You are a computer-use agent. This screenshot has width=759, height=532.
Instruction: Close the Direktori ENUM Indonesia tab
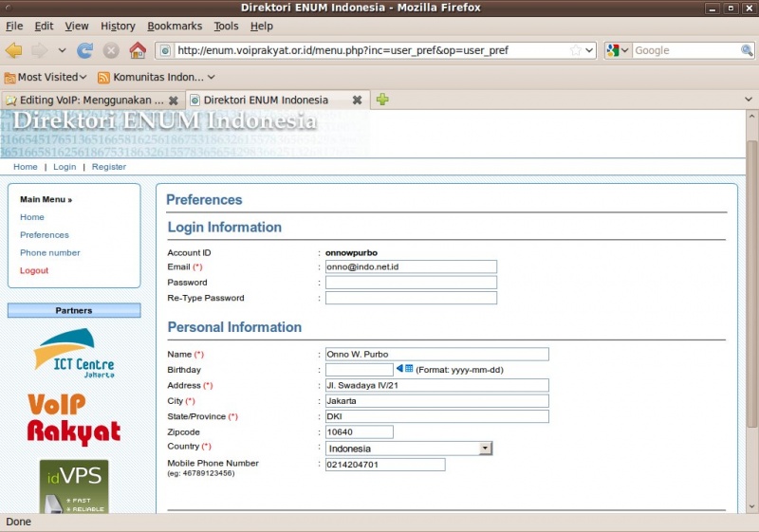point(357,100)
